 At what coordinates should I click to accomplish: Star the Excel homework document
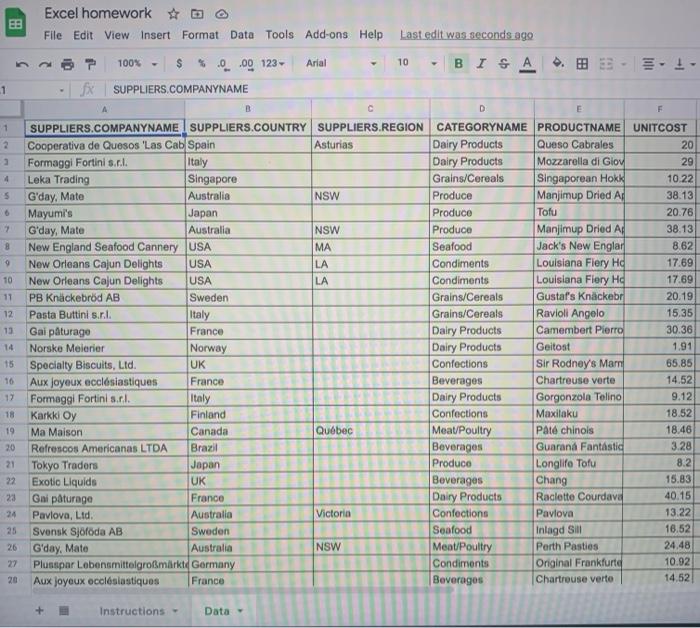[x=173, y=14]
